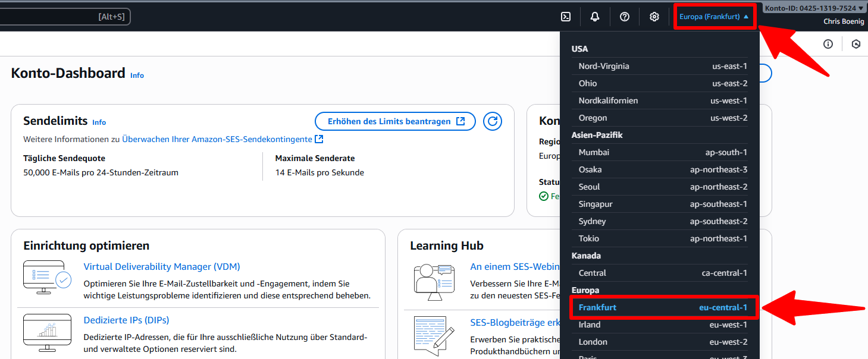Choose Frankfurt eu-central-1 region

pos(663,307)
